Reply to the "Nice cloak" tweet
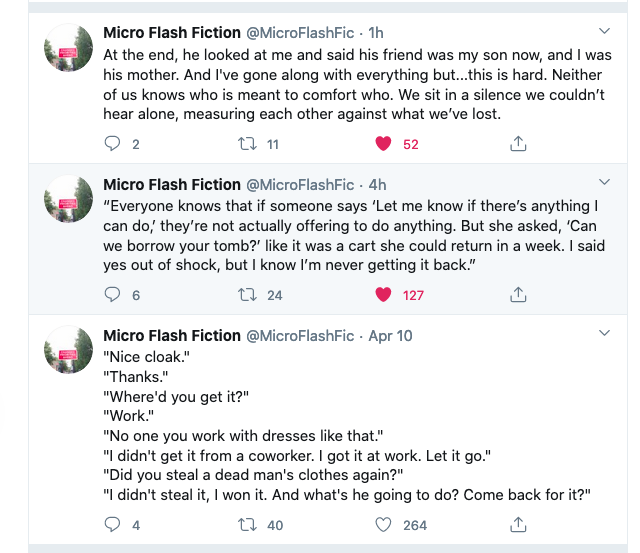The height and width of the screenshot is (553, 640). [x=113, y=525]
